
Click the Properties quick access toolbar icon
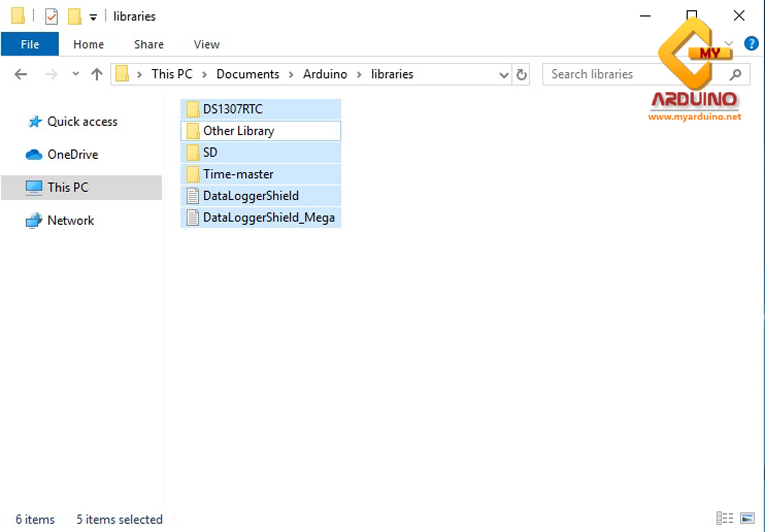point(52,16)
